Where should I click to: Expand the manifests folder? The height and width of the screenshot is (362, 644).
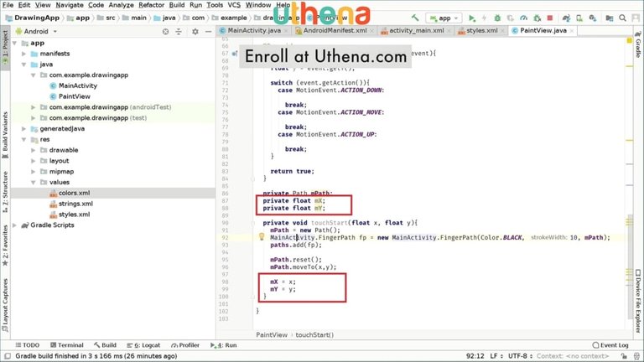(x=23, y=54)
